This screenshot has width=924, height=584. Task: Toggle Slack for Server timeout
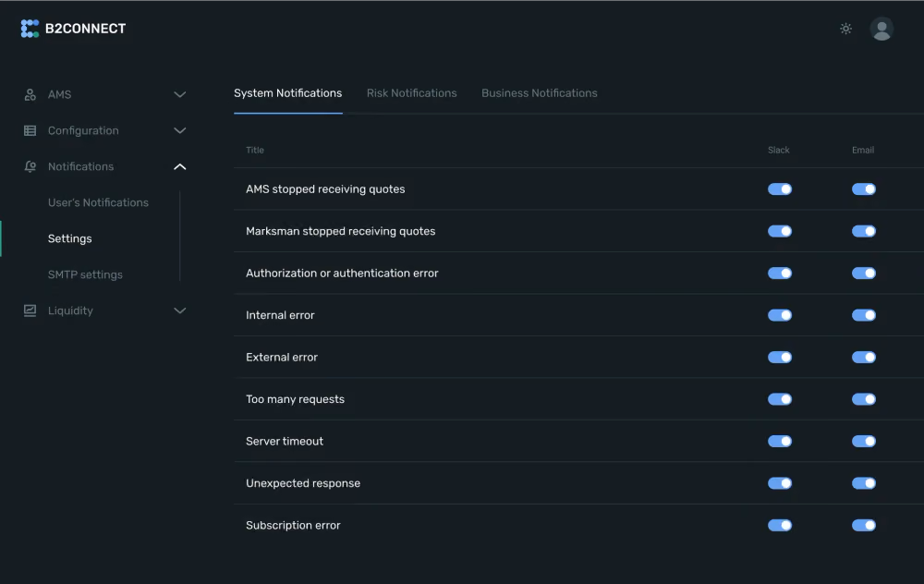[x=780, y=442]
